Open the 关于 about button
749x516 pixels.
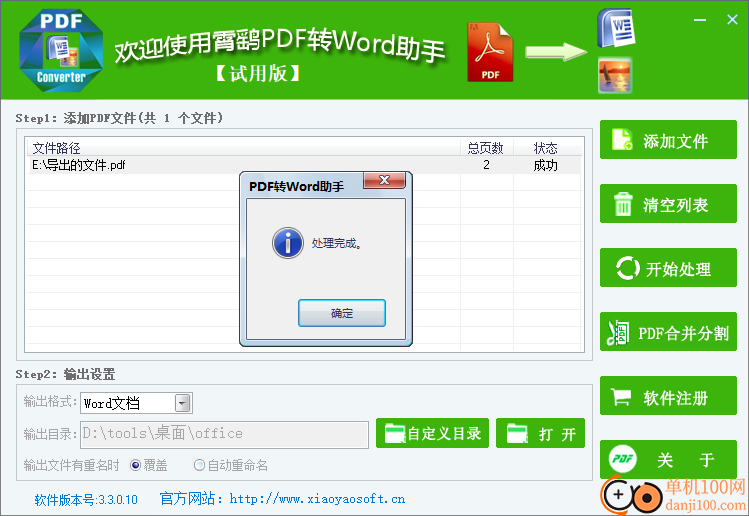tap(668, 460)
